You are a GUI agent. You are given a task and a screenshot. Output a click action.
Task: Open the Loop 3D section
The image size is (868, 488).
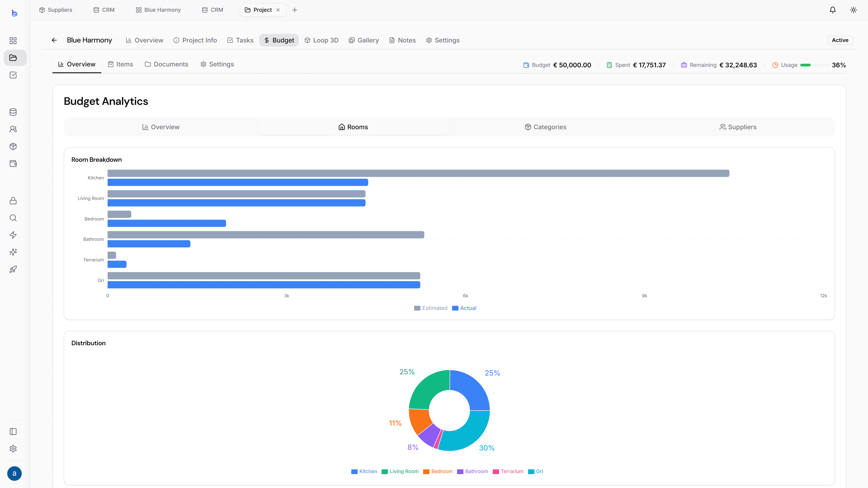point(321,40)
